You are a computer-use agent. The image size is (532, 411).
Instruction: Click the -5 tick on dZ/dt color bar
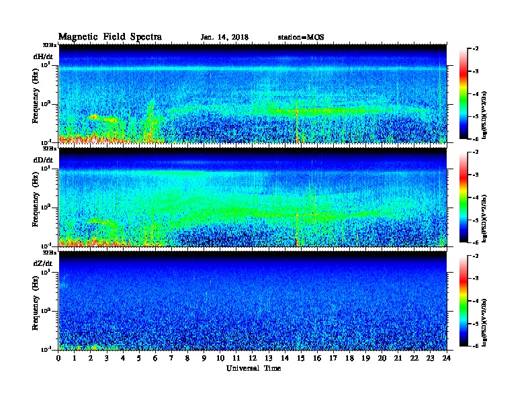476,324
